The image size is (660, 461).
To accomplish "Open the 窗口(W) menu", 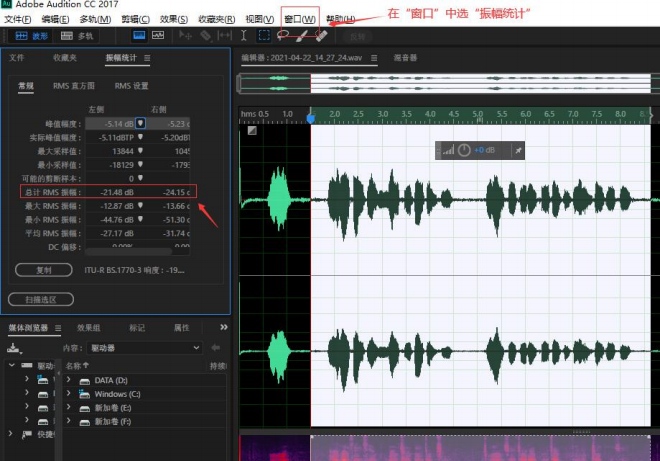I will pyautogui.click(x=300, y=19).
